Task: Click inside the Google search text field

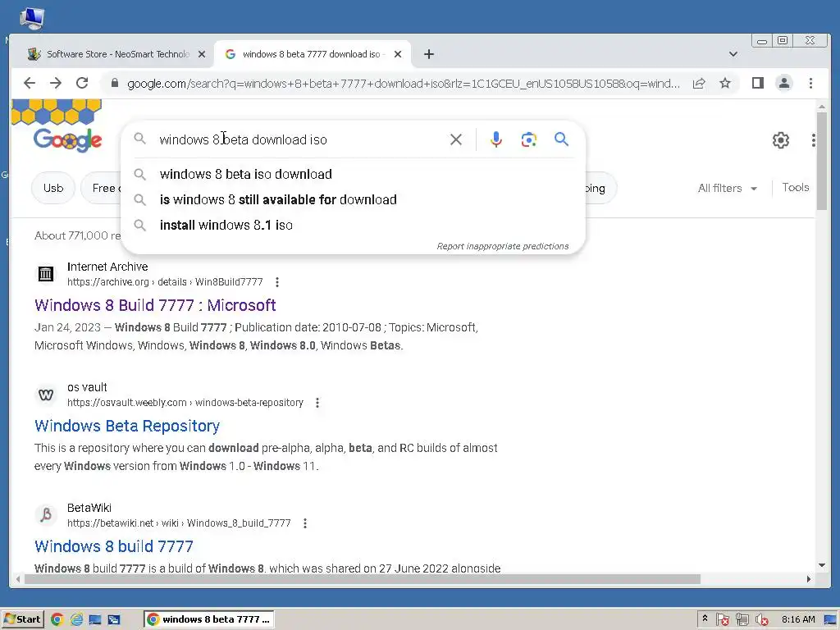Action: point(300,139)
